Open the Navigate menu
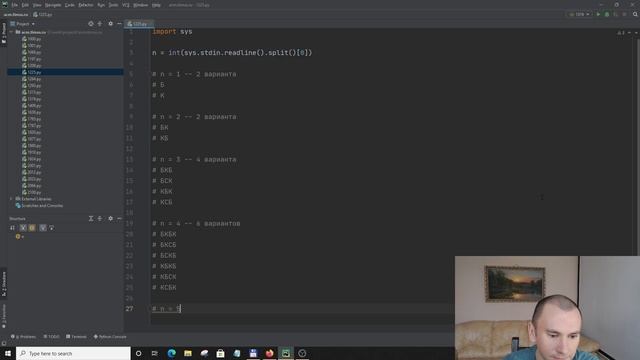 point(53,5)
